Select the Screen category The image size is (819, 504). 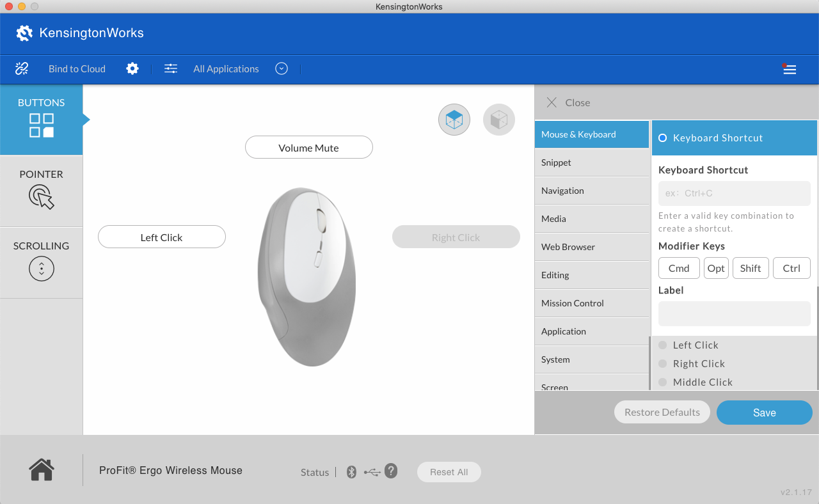(592, 383)
